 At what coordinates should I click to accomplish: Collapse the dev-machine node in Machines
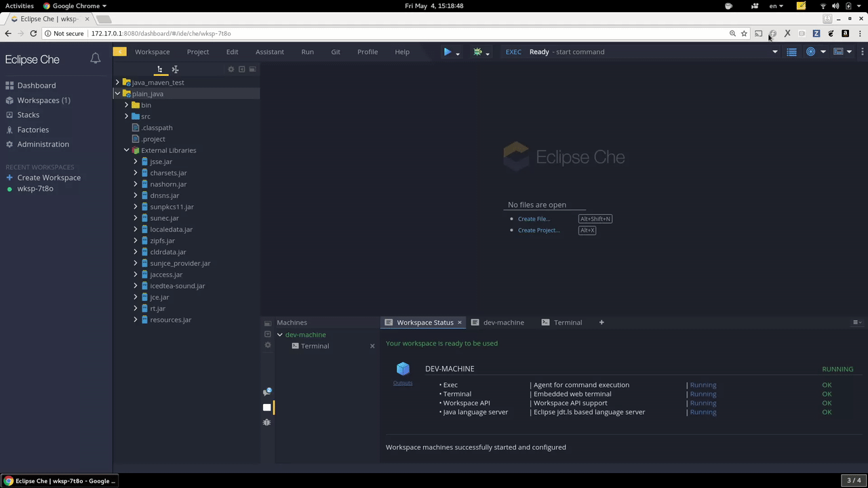point(279,335)
